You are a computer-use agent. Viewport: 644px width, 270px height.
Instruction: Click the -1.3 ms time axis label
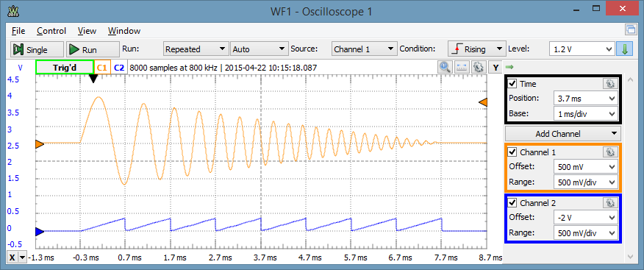42,257
